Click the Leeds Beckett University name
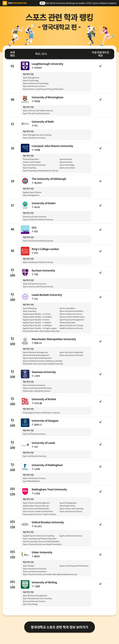Viewport: 119px width, 644px height. click(47, 295)
